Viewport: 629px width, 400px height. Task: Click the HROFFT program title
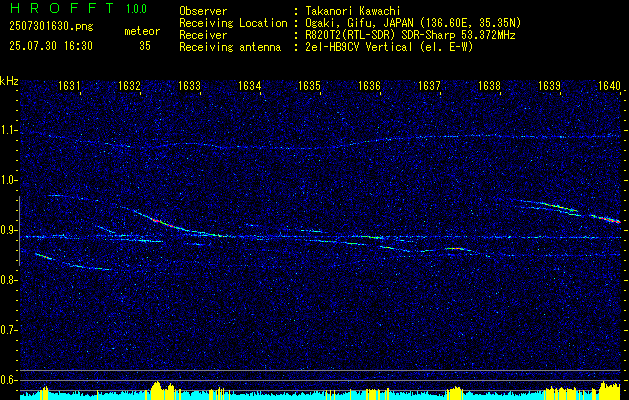tap(63, 8)
